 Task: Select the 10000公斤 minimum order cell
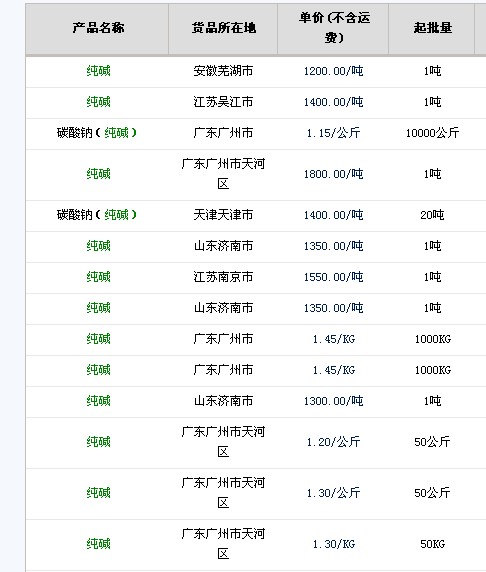point(432,133)
